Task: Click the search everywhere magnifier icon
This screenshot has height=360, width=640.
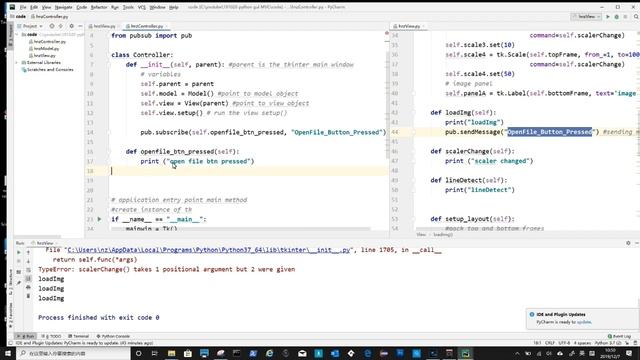Action: 636,17
